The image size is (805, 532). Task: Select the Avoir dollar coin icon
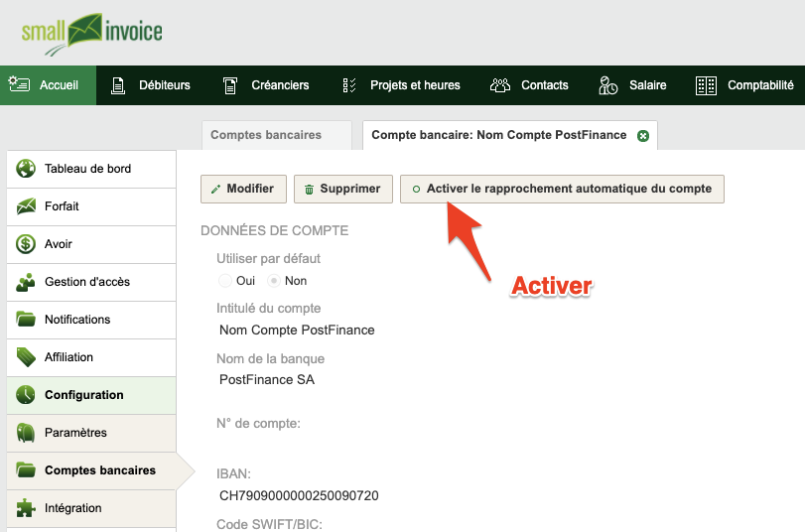25,244
